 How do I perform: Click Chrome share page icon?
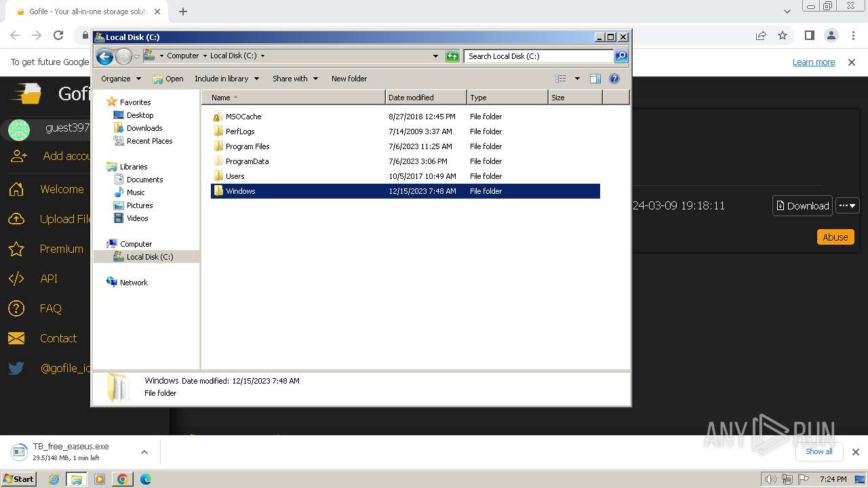761,35
